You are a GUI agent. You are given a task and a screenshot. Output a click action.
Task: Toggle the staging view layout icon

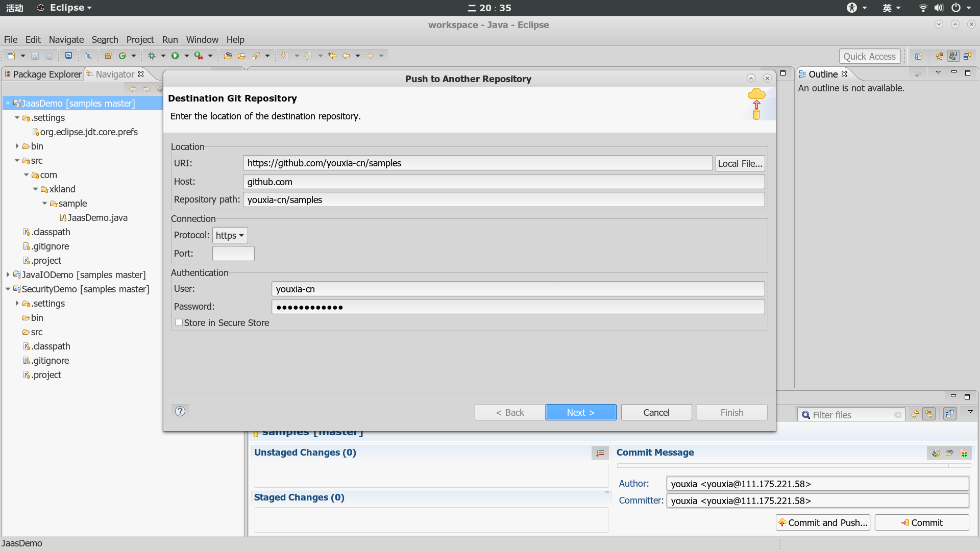950,414
